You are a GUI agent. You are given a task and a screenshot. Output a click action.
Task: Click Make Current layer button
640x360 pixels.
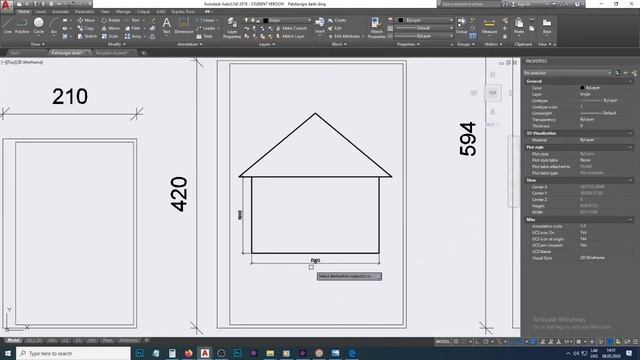click(291, 28)
